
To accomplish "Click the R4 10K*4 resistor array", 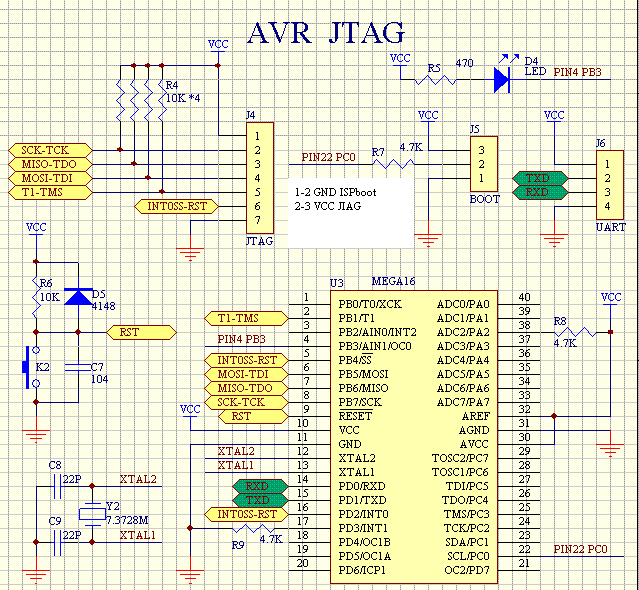I will (141, 100).
